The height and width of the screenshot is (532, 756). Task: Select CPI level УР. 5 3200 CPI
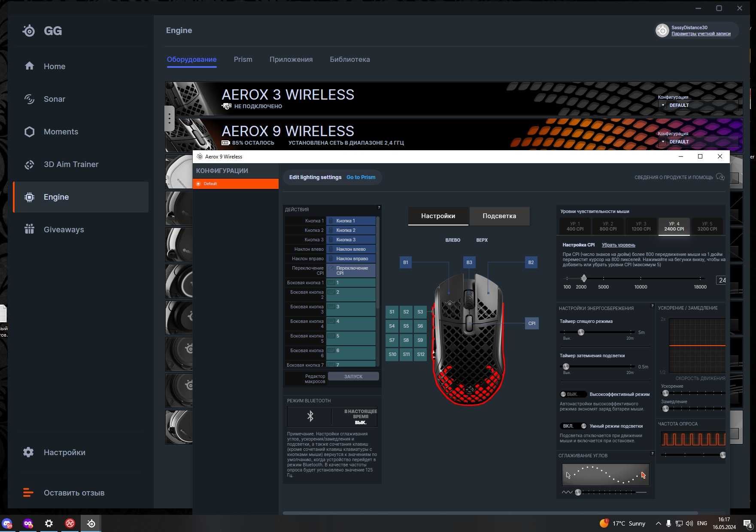coord(707,226)
